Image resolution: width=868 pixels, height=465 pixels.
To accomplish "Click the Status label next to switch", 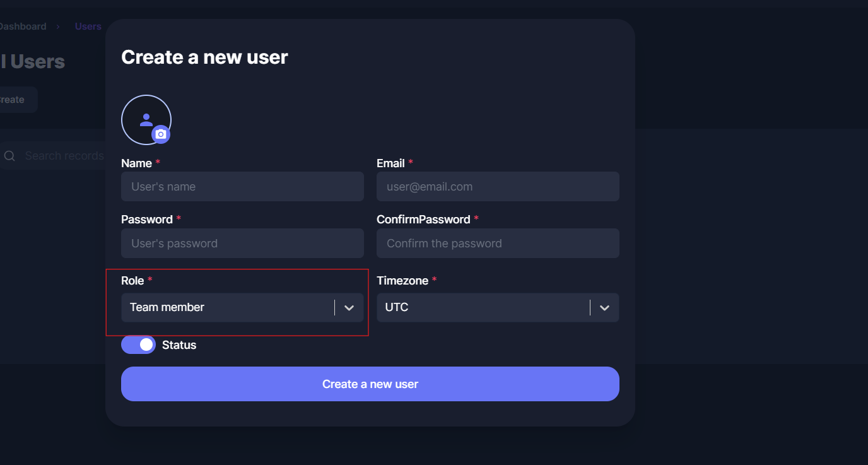I will (x=179, y=345).
